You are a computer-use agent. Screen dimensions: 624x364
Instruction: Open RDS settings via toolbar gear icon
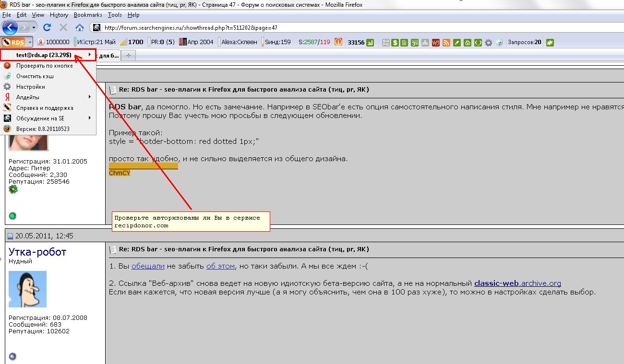point(489,42)
